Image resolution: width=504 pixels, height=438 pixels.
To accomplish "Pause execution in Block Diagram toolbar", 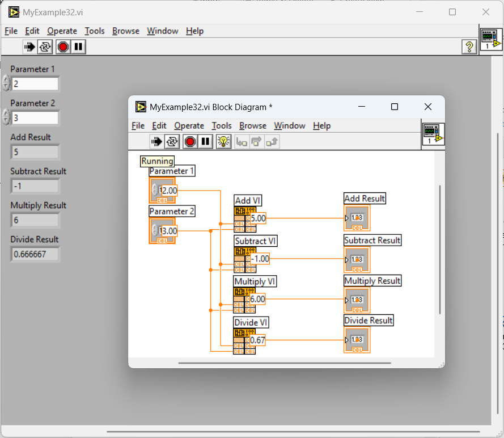I will (x=205, y=141).
